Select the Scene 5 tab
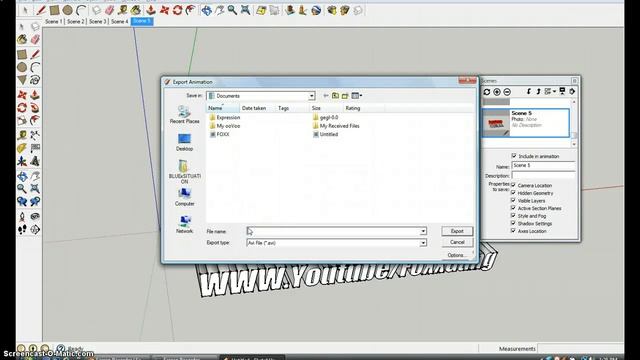The width and height of the screenshot is (640, 360). 142,21
